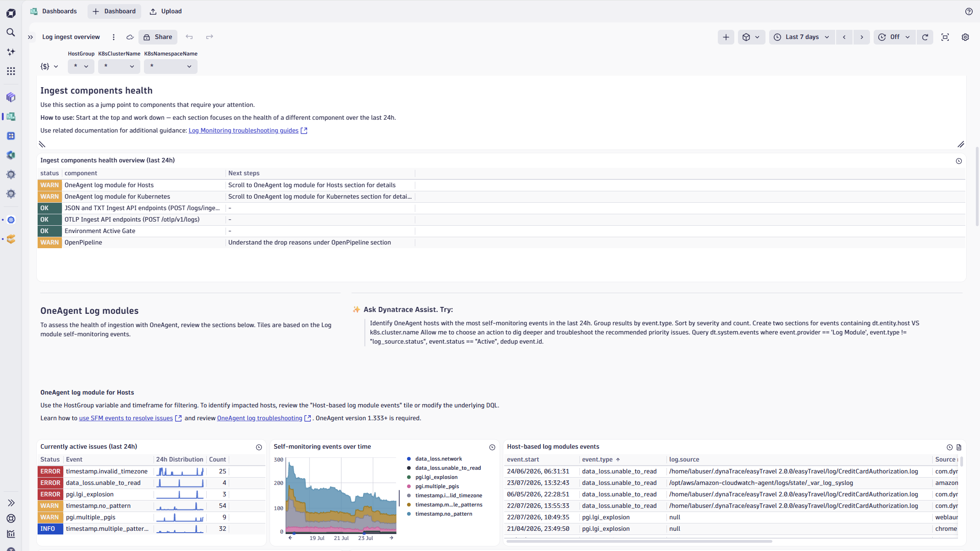Refresh the dashboard now

925,37
